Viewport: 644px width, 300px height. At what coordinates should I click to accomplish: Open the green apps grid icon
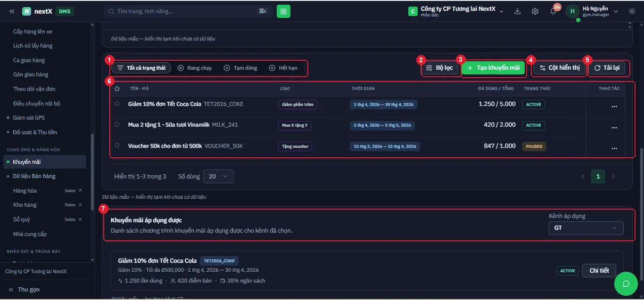(283, 11)
